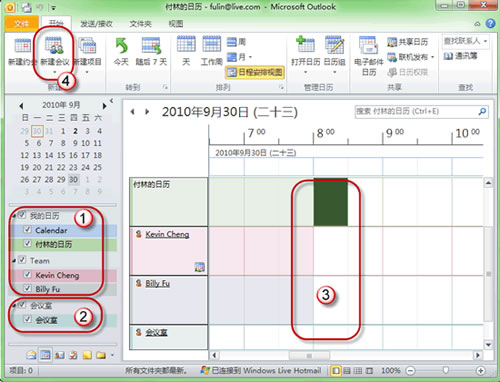500x382 pixels.
Task: Toggle the 会议室 group checkbox
Action: coord(22,305)
